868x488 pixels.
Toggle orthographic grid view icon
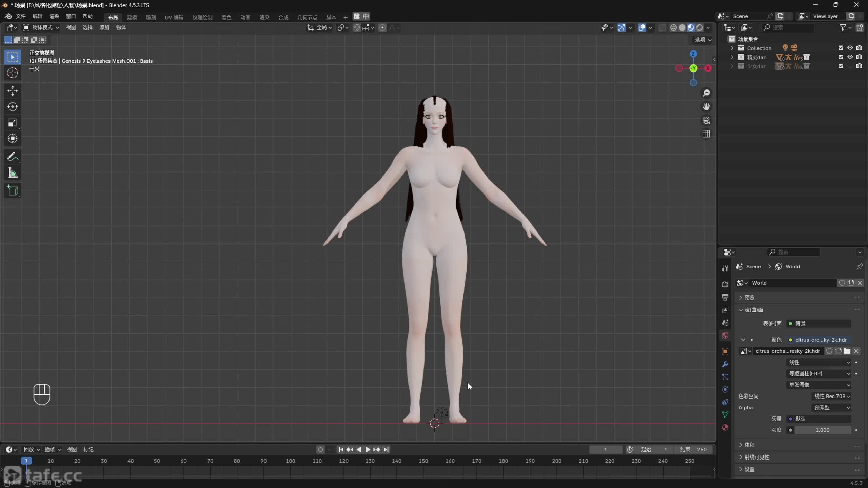(706, 134)
